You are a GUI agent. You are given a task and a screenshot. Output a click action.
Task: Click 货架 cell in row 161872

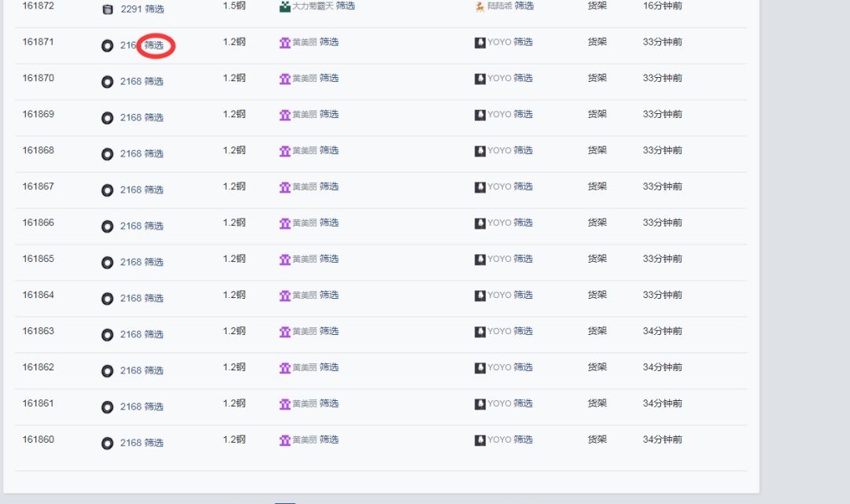[x=597, y=6]
